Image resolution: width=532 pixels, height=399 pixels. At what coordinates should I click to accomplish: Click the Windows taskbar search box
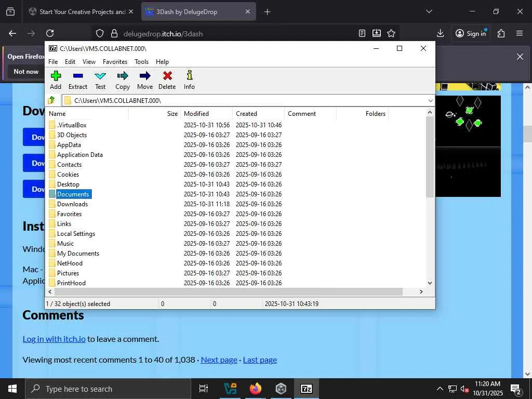[x=108, y=389]
